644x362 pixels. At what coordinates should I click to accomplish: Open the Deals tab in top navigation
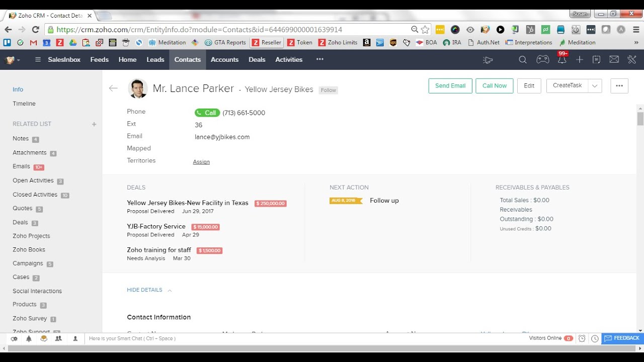[x=257, y=60]
